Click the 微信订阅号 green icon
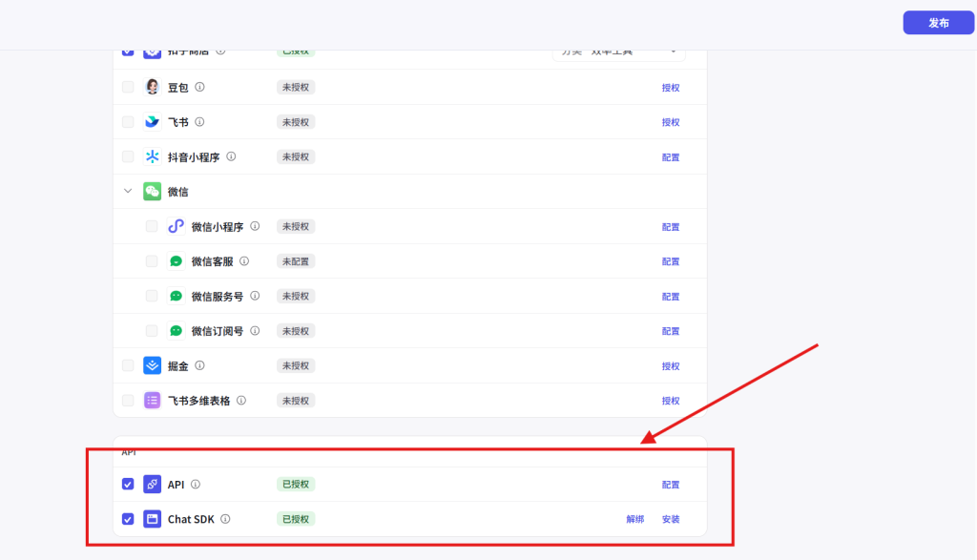Viewport: 977px width, 560px height. (176, 331)
